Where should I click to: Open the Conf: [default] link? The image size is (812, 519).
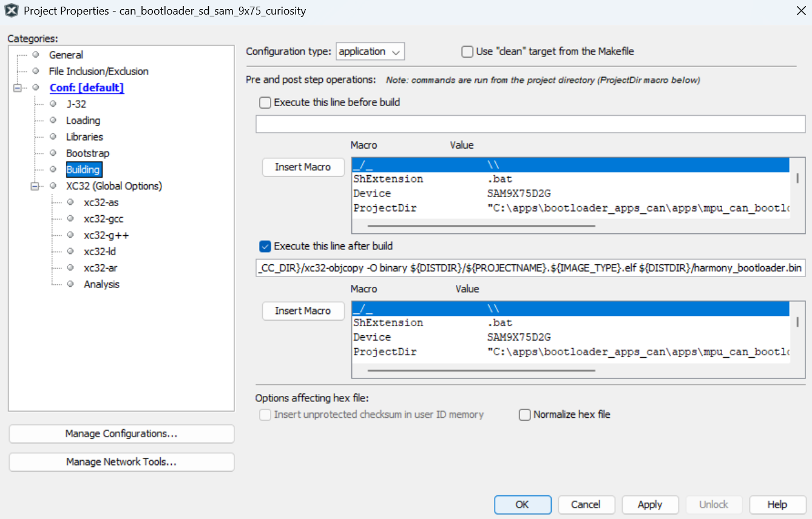87,87
